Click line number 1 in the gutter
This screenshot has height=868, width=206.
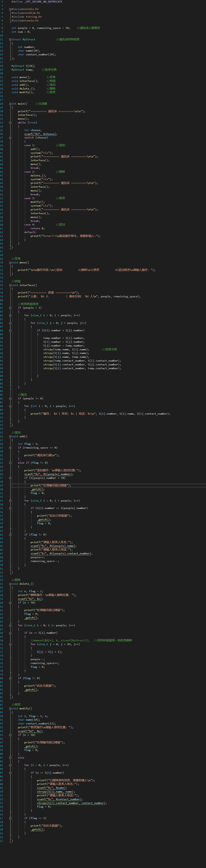(x=2, y=2)
